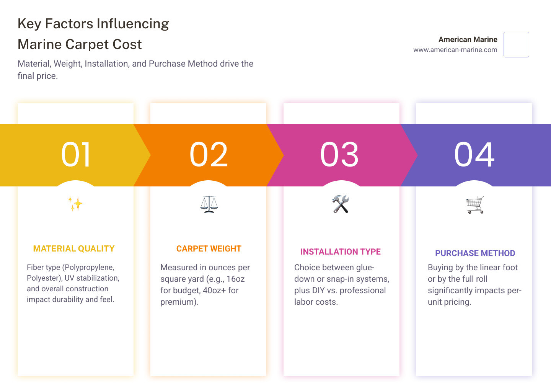Click the sparkles icon under step 01

tap(76, 204)
